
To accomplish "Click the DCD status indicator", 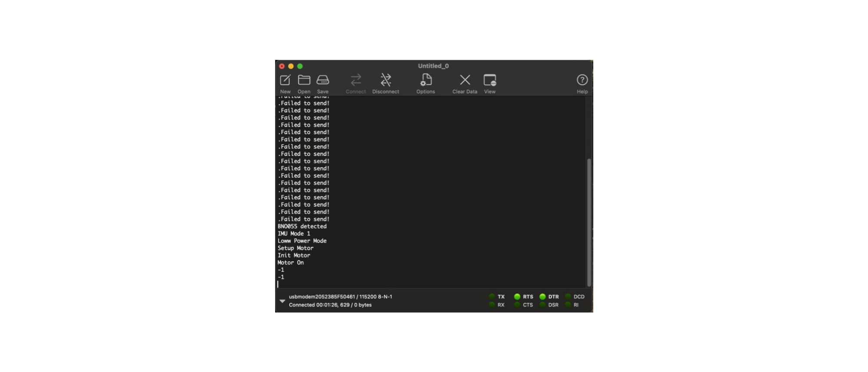I will click(x=568, y=297).
